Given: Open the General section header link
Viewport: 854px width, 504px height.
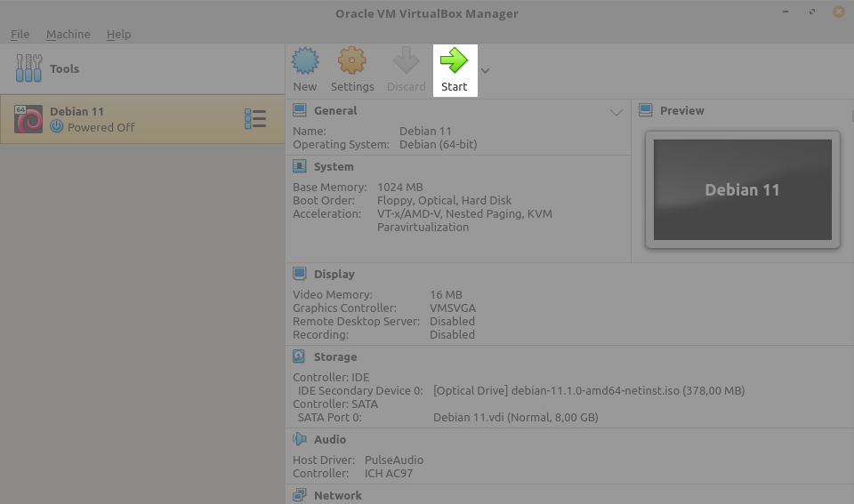Looking at the screenshot, I should [x=335, y=110].
